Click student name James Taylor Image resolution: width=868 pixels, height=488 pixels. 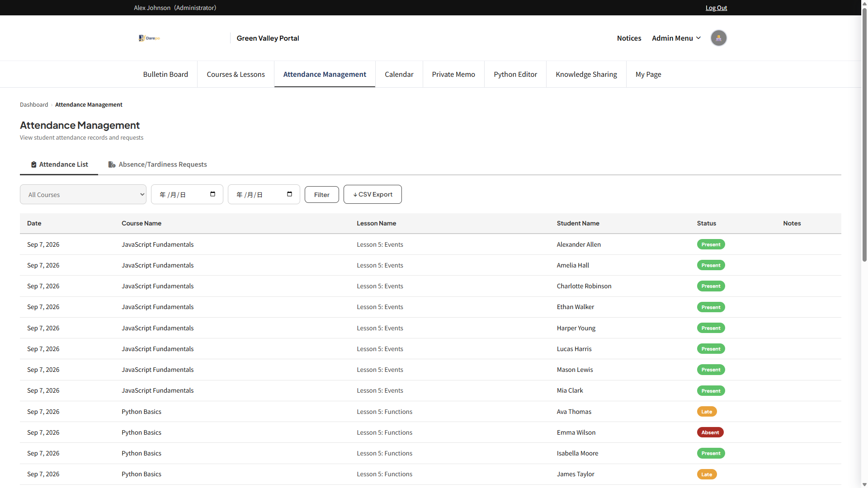point(576,474)
